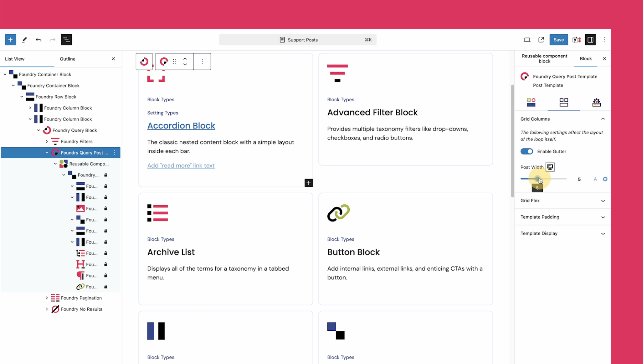This screenshot has height=364, width=643.
Task: Open the grid layout settings tab
Action: coord(564,102)
